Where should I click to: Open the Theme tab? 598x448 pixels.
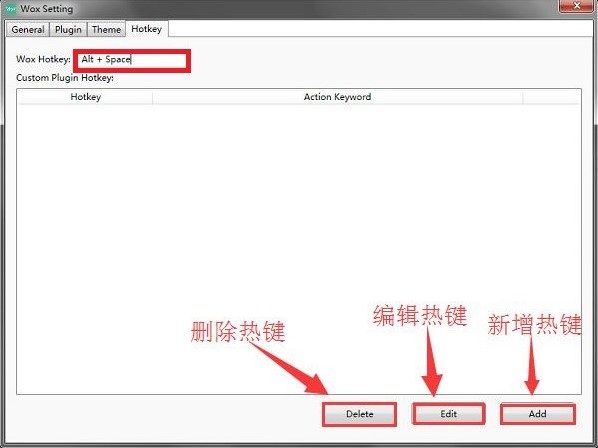click(106, 29)
